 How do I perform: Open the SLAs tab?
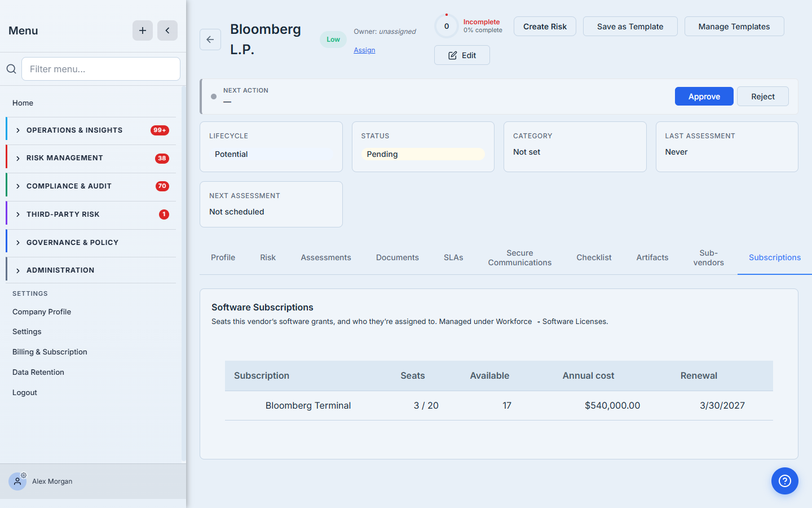pyautogui.click(x=453, y=257)
